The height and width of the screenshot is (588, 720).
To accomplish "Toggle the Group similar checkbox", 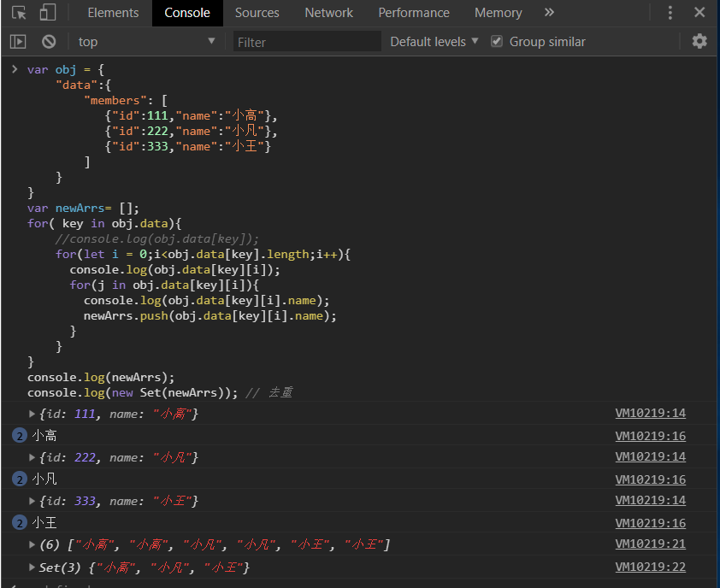I will click(x=497, y=41).
